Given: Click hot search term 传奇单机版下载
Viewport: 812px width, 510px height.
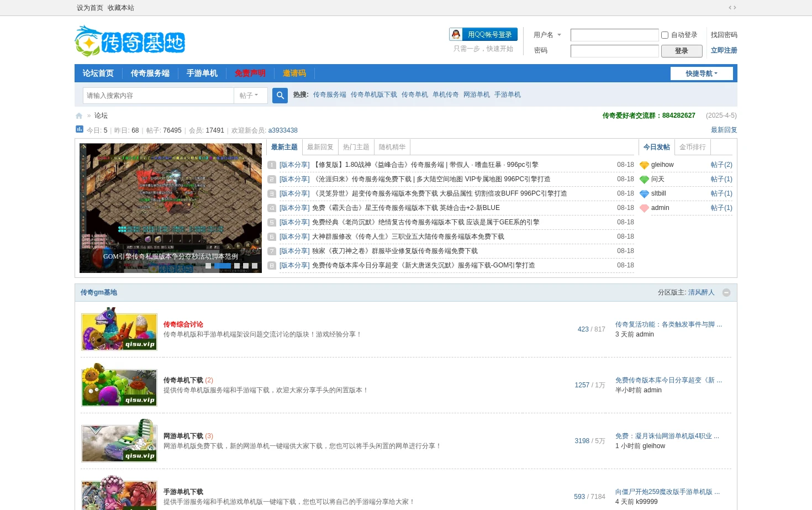Looking at the screenshot, I should [x=374, y=94].
